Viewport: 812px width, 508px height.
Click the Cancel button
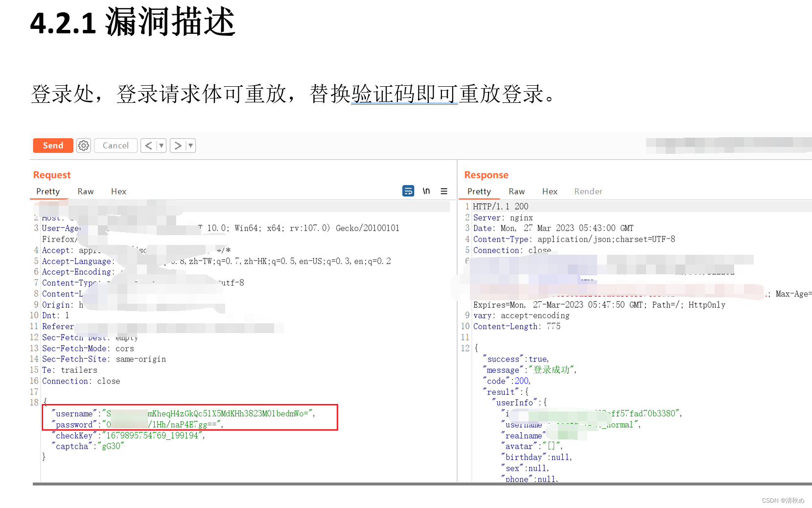(x=116, y=145)
